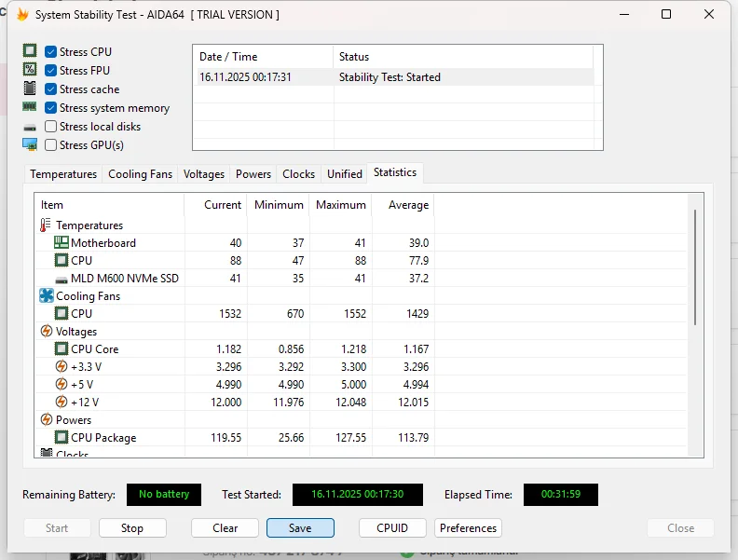Click the Clear button
The image size is (738, 560).
click(225, 528)
